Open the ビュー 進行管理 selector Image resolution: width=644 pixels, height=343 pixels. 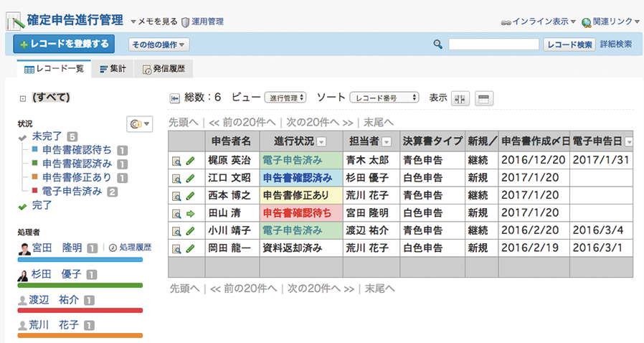(285, 98)
